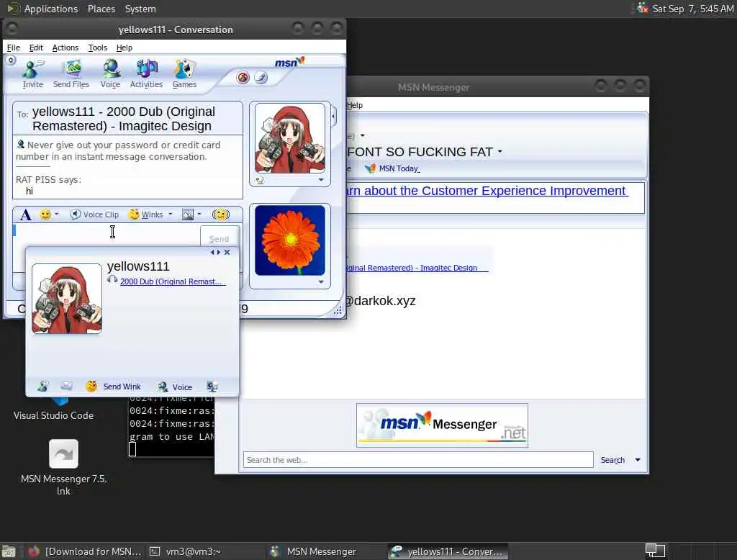Close the yellows111 contact card

pos(227,252)
